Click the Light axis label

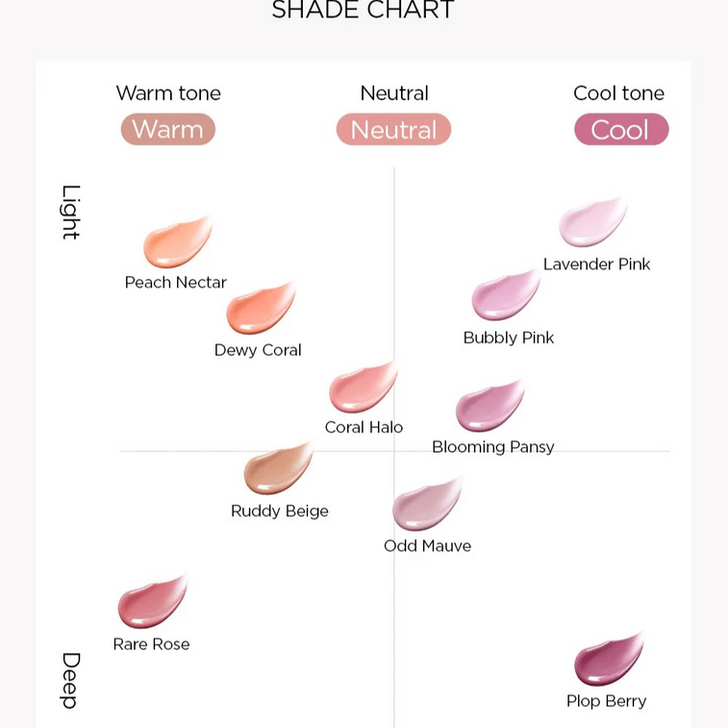70,213
